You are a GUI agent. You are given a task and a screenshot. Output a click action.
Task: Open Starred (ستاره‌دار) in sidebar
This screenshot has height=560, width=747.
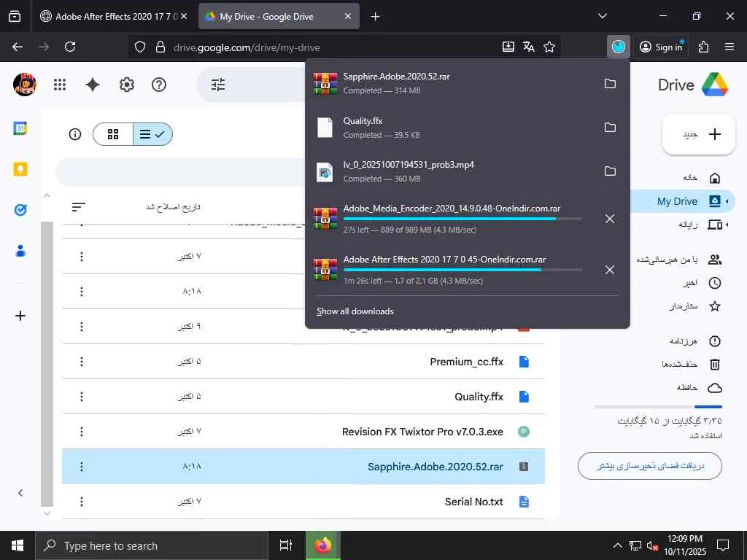point(694,306)
